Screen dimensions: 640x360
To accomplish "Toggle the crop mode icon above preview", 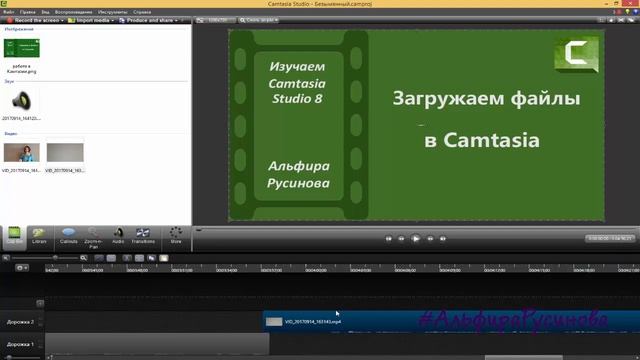I will point(601,20).
